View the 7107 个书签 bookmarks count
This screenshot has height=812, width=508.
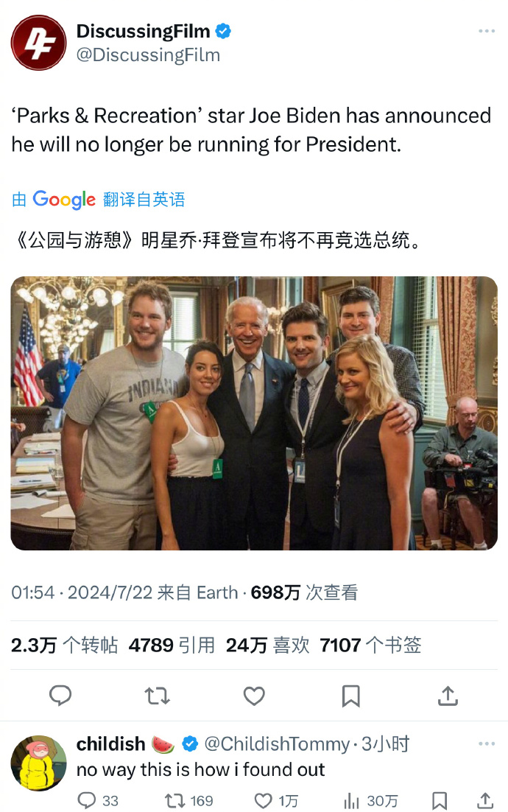tap(370, 645)
